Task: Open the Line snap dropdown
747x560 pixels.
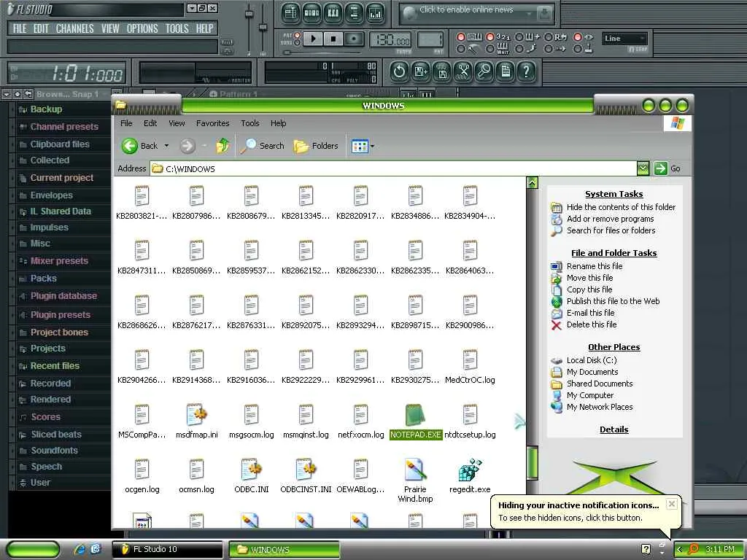Action: [x=624, y=39]
